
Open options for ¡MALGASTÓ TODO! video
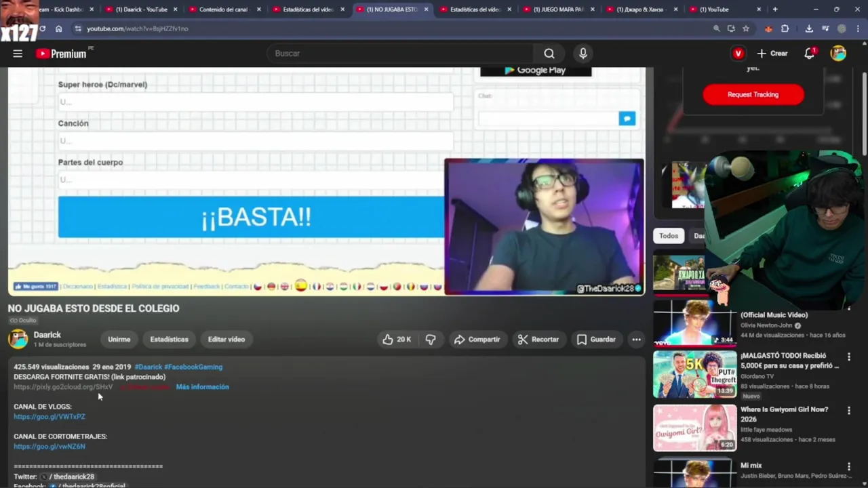tap(848, 357)
